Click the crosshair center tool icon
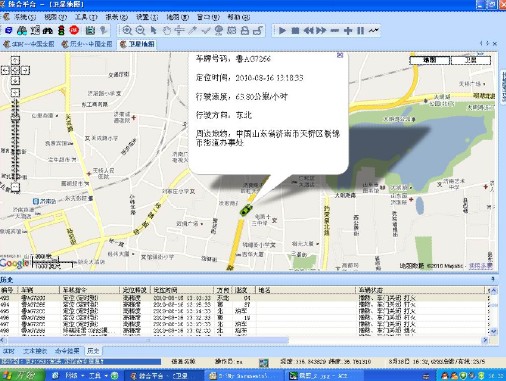This screenshot has height=381, width=506. pyautogui.click(x=179, y=31)
